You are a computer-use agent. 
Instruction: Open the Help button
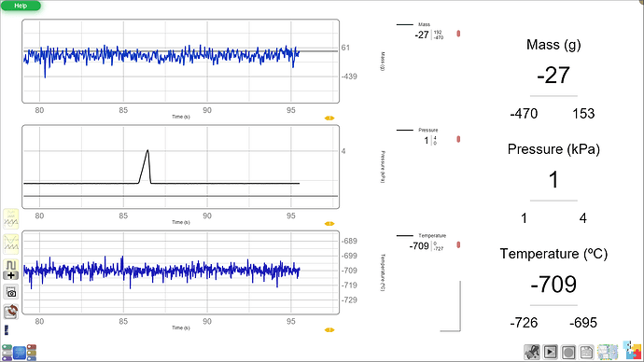point(21,6)
